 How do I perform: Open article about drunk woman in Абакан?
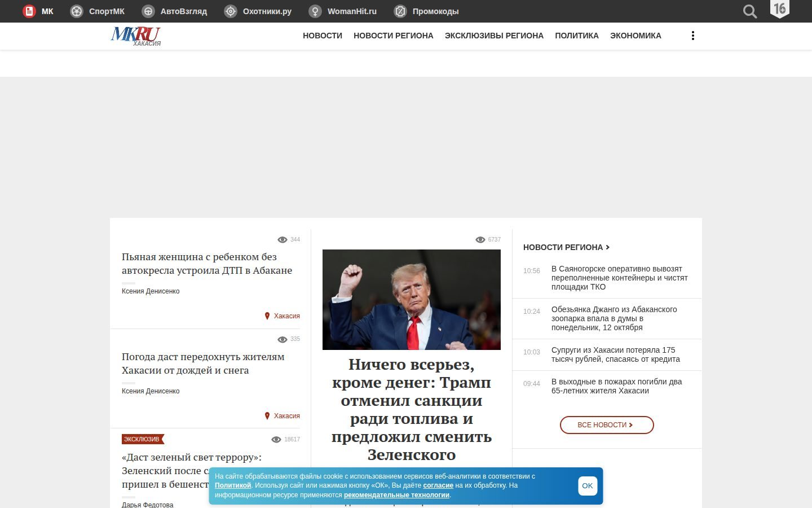click(207, 264)
